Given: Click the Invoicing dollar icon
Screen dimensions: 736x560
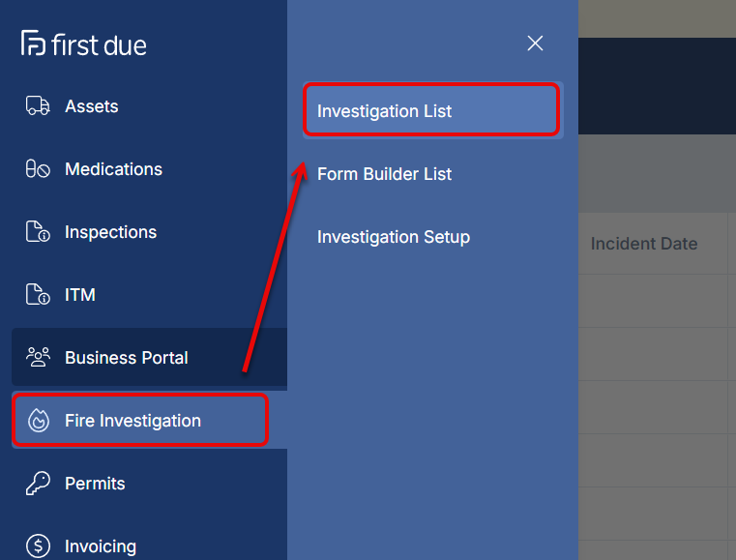Looking at the screenshot, I should 38,545.
